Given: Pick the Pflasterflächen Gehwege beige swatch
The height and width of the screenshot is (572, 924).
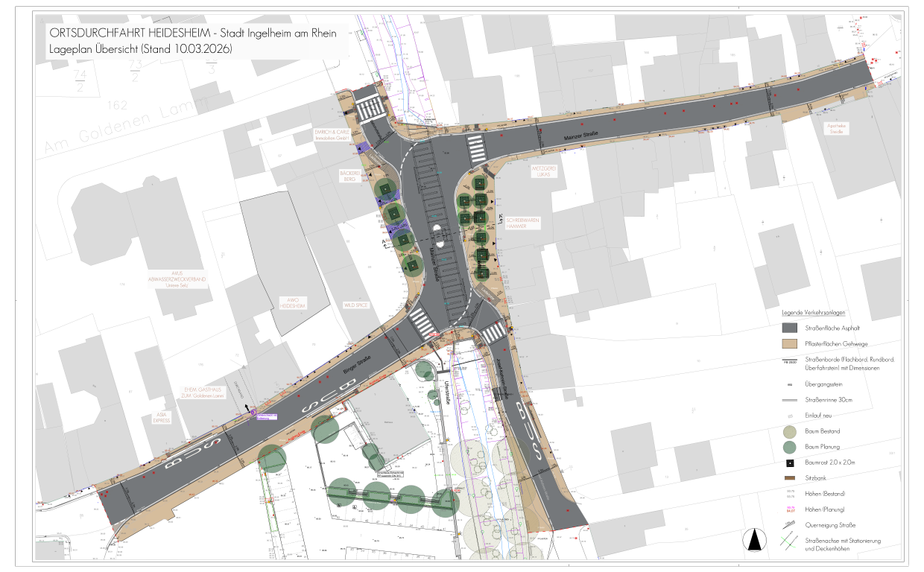Looking at the screenshot, I should (x=789, y=343).
